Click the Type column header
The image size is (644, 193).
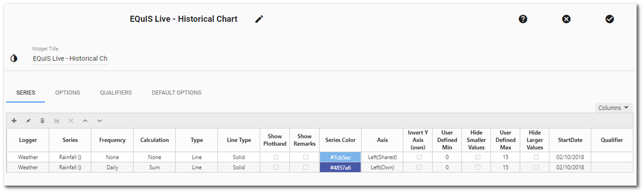click(197, 140)
